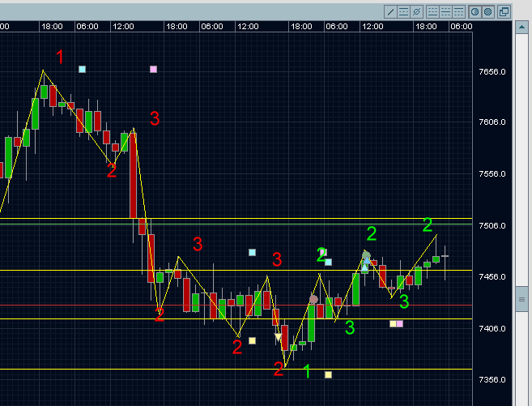Toggle the fully dotted circle display button
This screenshot has width=532, height=406.
tap(487, 11)
